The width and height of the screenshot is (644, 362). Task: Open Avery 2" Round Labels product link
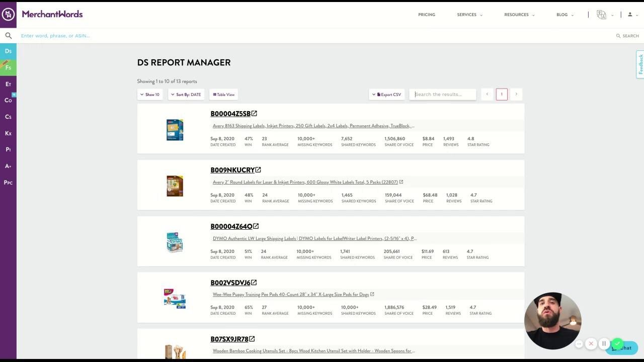click(x=305, y=182)
